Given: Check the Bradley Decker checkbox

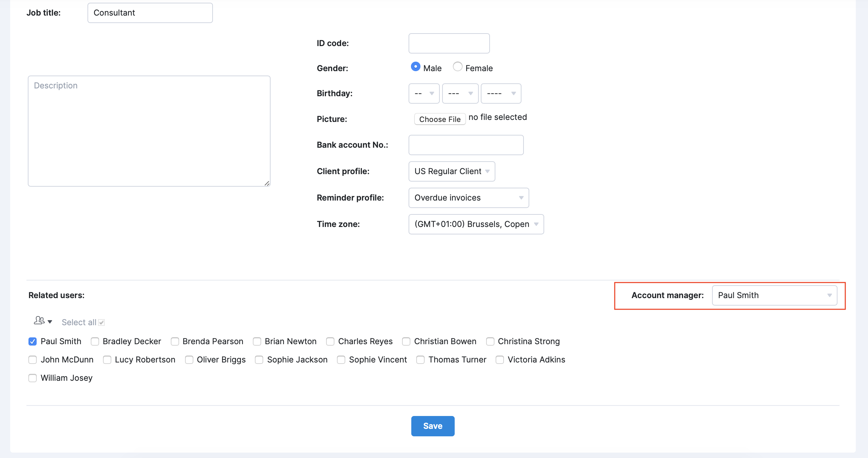Looking at the screenshot, I should coord(95,341).
